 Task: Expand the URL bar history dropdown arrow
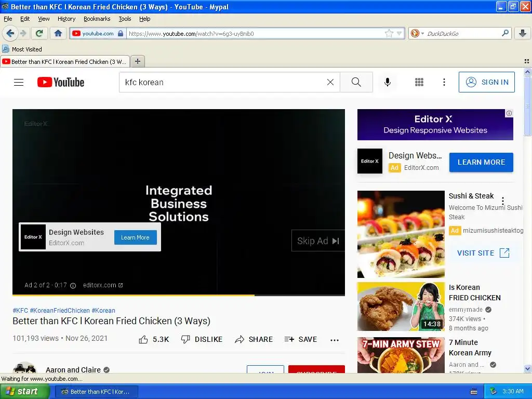click(x=400, y=33)
